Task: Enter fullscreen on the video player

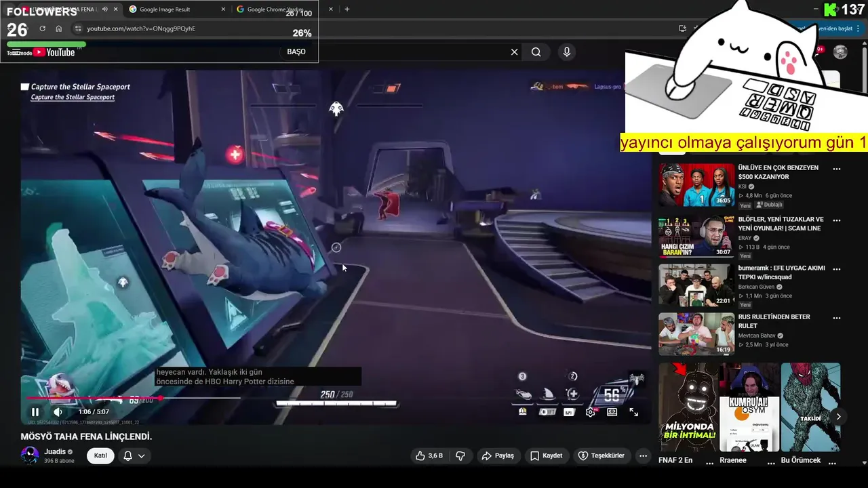Action: pos(634,412)
